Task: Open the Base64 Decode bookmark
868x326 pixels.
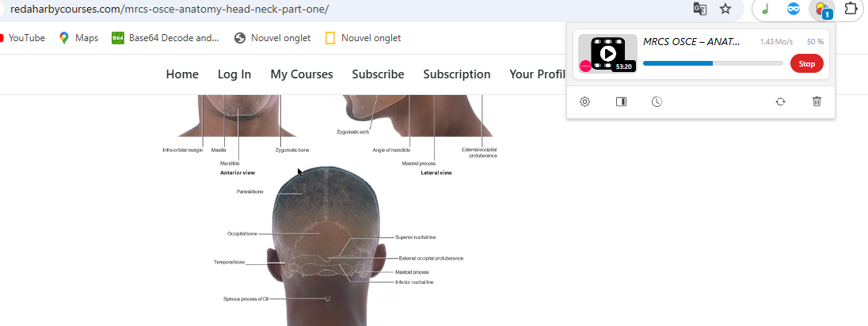Action: tap(166, 38)
